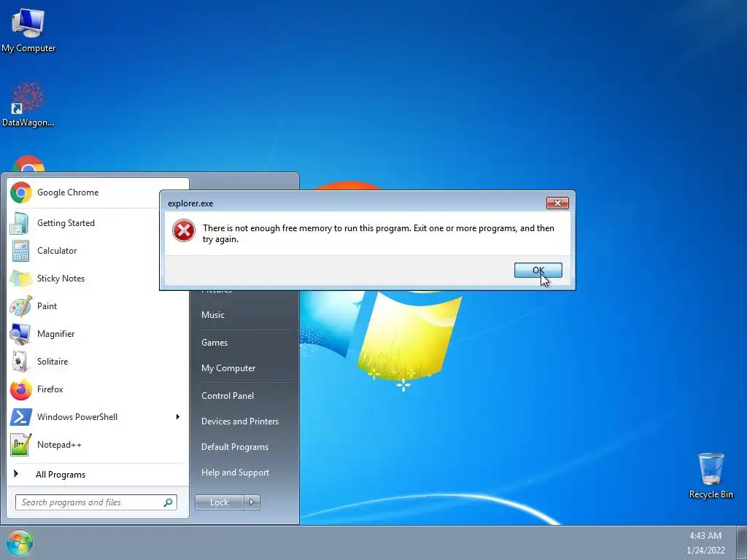Viewport: 747px width, 560px height.
Task: Open the arrow next to Lock
Action: (252, 502)
